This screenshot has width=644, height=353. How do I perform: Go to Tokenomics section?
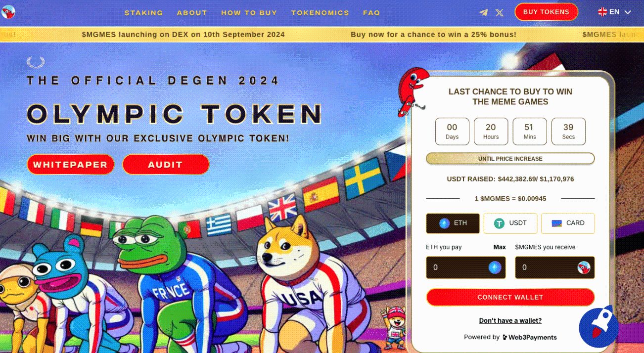point(320,13)
